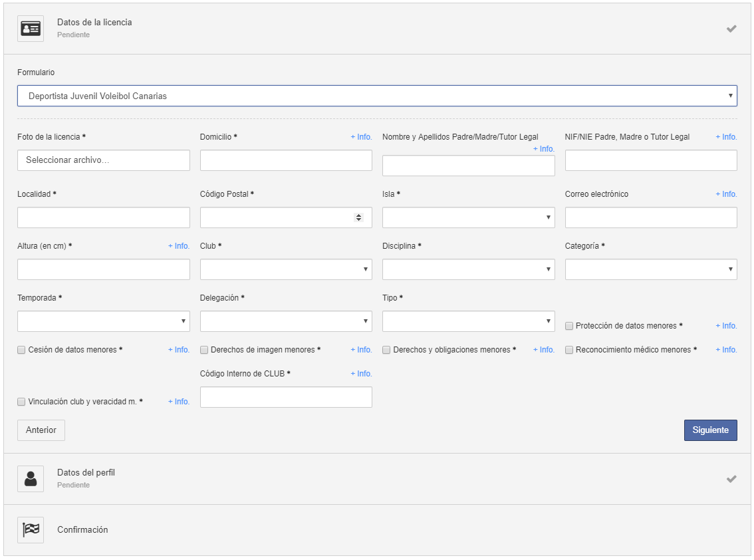
Task: Click the profile person icon
Action: tap(31, 479)
